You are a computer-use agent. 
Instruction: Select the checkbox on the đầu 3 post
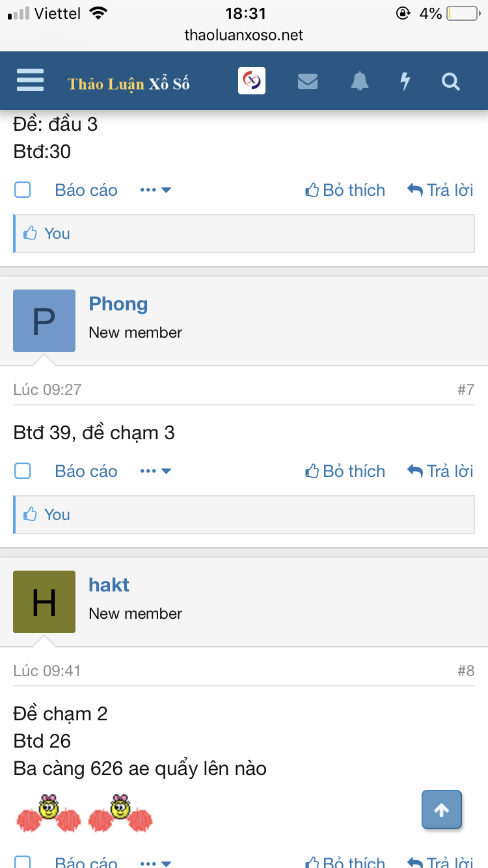[x=23, y=190]
